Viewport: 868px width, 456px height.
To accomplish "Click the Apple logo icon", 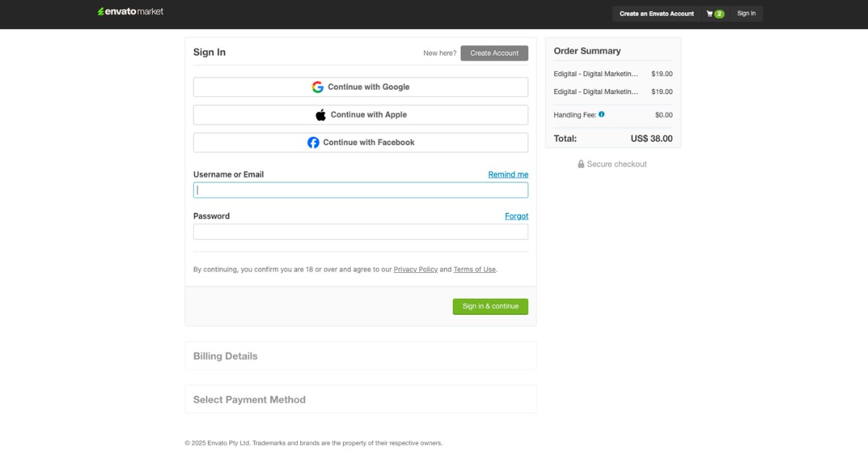I will [320, 115].
